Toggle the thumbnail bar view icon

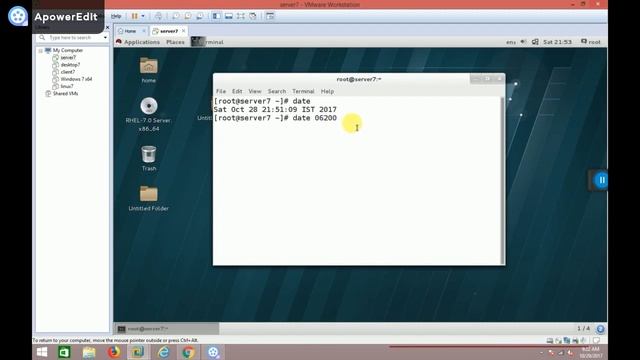click(229, 16)
